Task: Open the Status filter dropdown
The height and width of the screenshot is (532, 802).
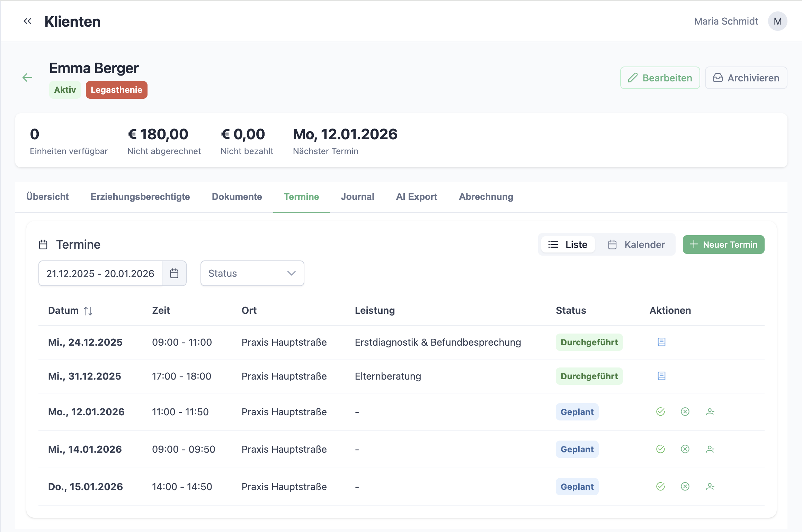Action: coord(252,274)
